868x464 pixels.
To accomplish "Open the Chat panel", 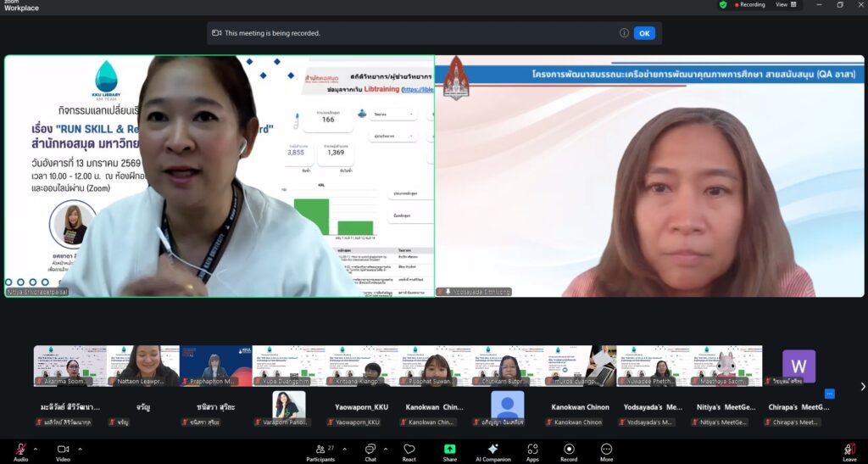I will 370,450.
